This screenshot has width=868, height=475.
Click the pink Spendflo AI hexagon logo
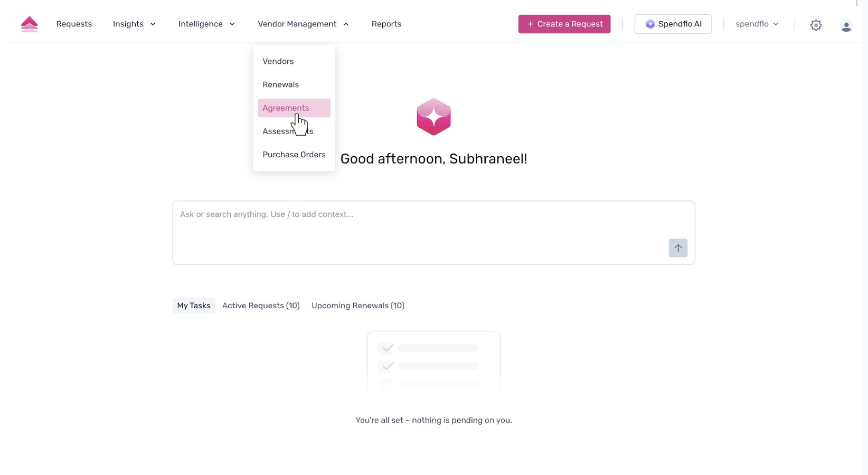pos(433,117)
